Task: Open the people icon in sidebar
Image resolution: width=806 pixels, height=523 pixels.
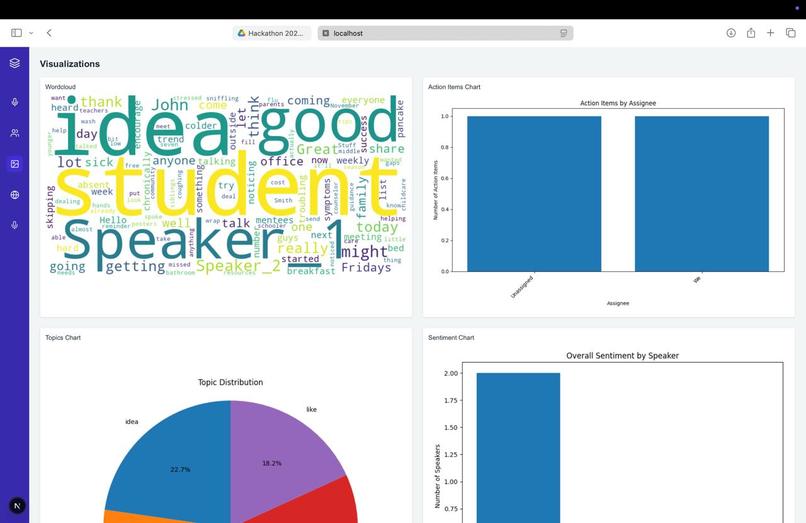Action: click(14, 133)
